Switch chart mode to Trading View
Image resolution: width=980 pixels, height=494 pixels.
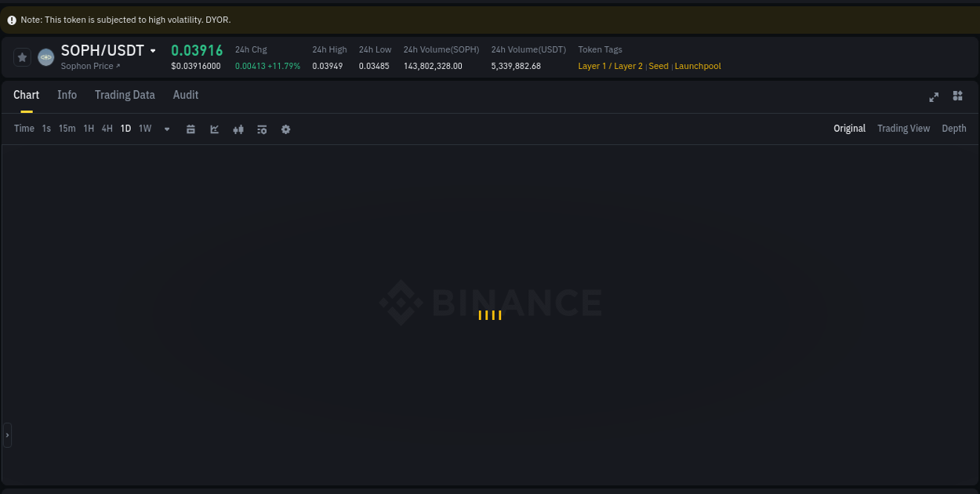click(903, 128)
